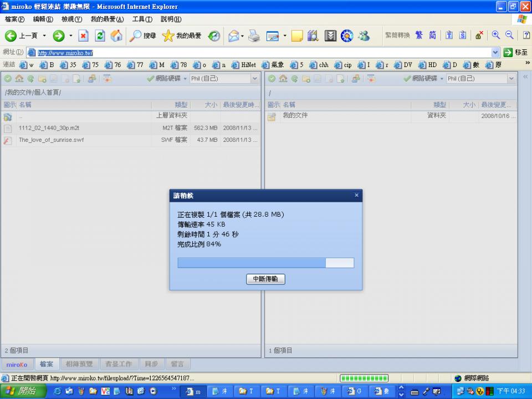
Task: Click the copy progress bar in dialog
Action: (x=265, y=263)
